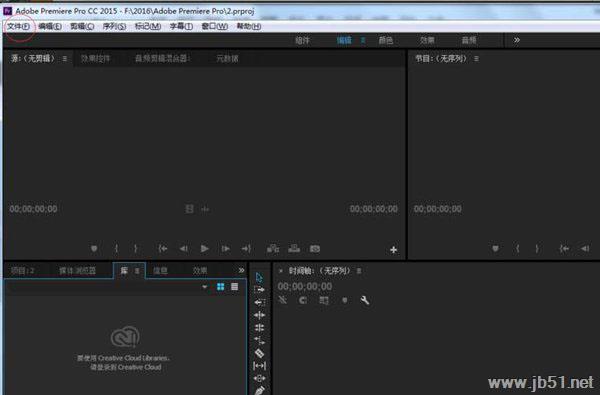Mark In point in the Program monitor
600x395 pixels.
pyautogui.click(x=518, y=249)
